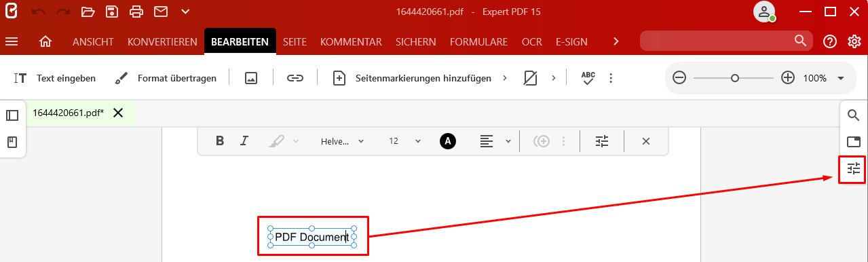Open a file with folder icon
The width and height of the screenshot is (868, 262).
point(88,12)
